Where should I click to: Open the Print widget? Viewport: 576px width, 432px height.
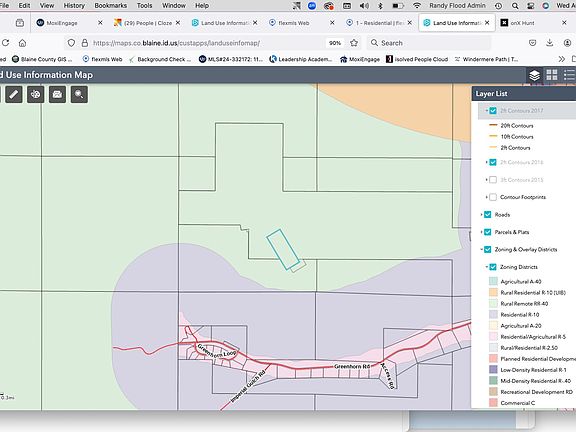pos(57,94)
